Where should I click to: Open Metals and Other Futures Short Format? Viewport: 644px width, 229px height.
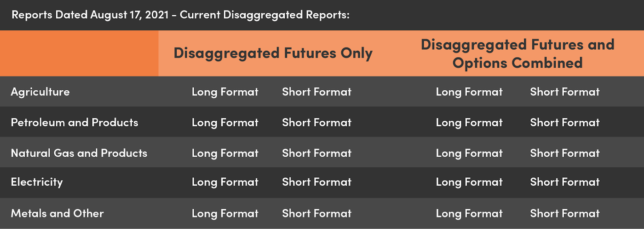(x=316, y=213)
